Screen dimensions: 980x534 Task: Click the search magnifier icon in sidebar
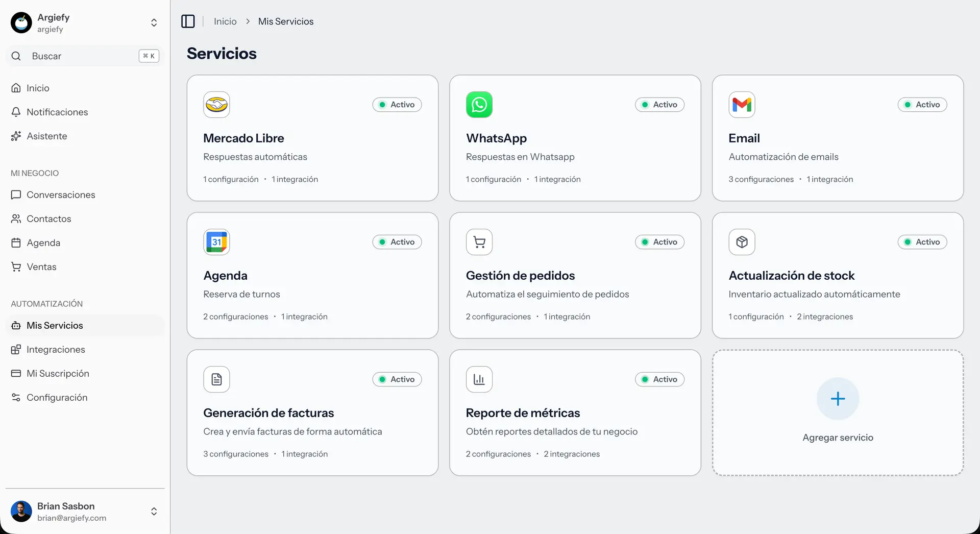point(16,56)
